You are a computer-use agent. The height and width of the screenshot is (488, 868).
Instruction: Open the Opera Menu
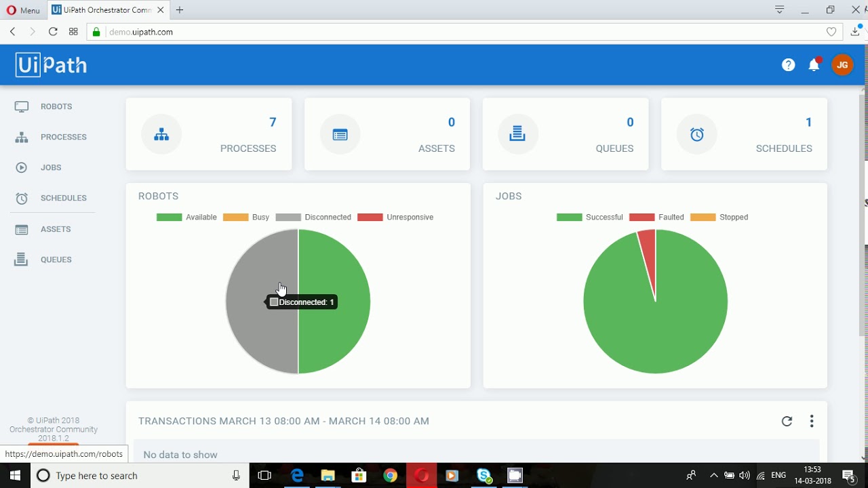click(x=23, y=10)
